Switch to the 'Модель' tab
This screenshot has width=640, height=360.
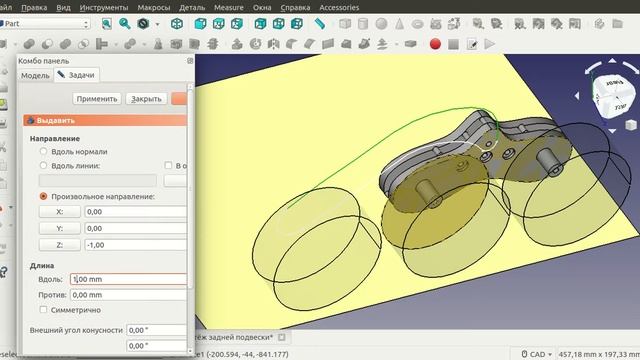(x=35, y=75)
